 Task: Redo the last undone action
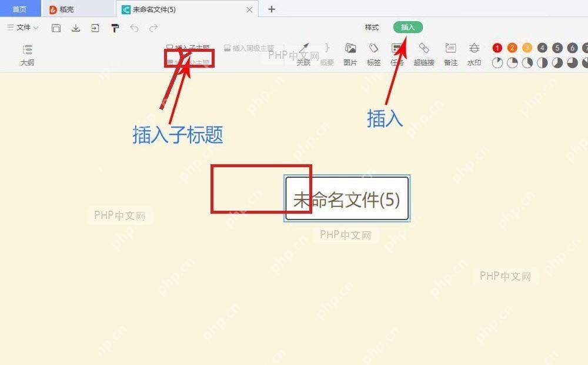point(153,28)
